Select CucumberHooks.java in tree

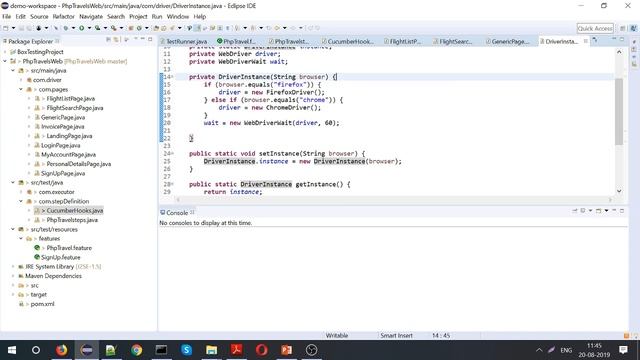75,211
